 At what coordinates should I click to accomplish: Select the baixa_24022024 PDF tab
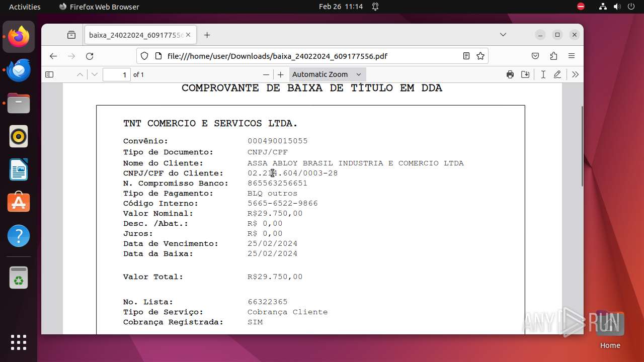tap(140, 35)
